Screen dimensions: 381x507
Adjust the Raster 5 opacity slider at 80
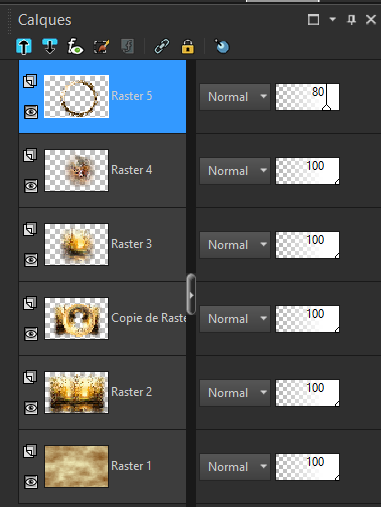(307, 97)
